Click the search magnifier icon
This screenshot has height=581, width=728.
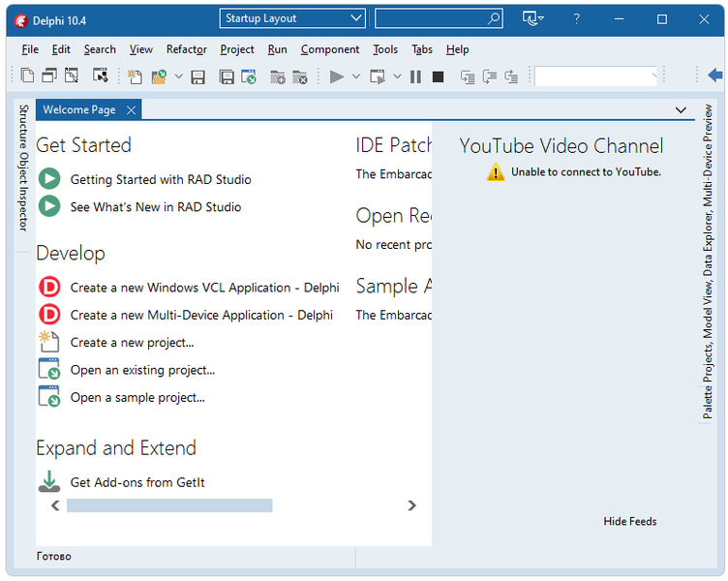point(494,18)
